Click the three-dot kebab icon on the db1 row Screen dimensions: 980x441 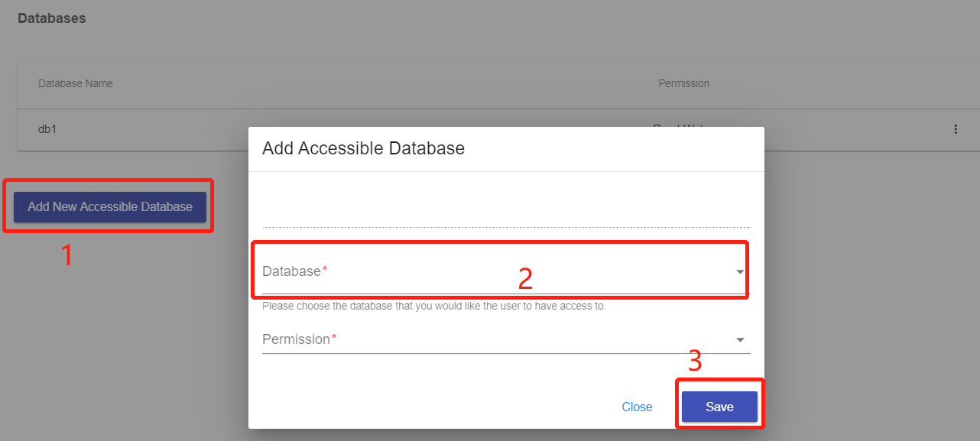point(956,129)
